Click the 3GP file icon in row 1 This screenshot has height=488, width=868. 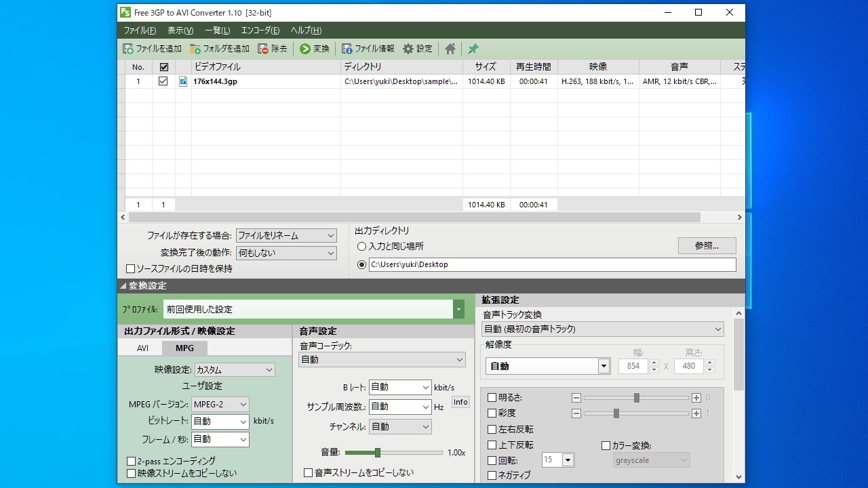183,81
